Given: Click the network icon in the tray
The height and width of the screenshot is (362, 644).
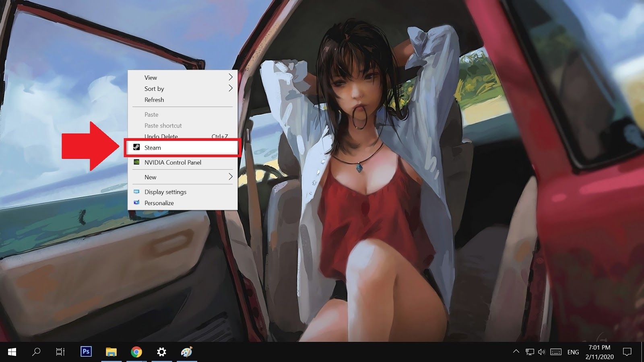Looking at the screenshot, I should point(529,352).
